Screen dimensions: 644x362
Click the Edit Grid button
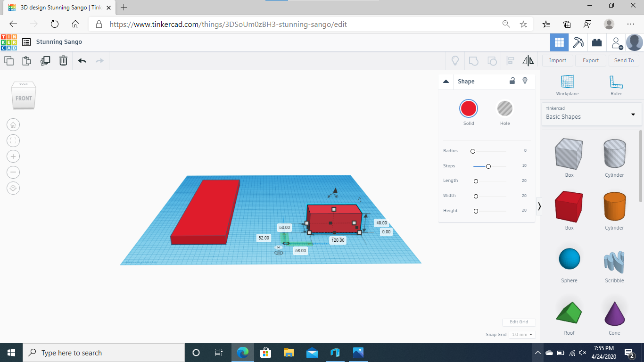[x=519, y=322]
